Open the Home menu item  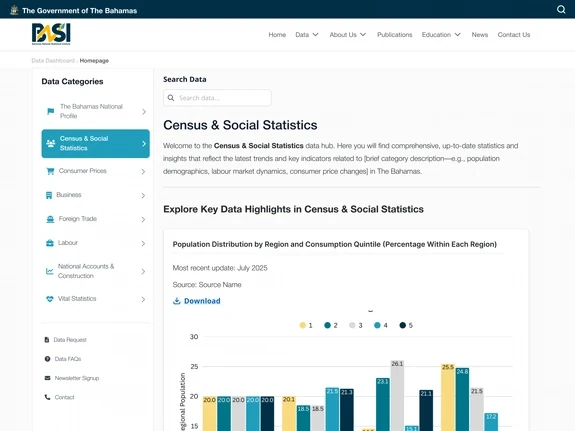click(x=277, y=34)
